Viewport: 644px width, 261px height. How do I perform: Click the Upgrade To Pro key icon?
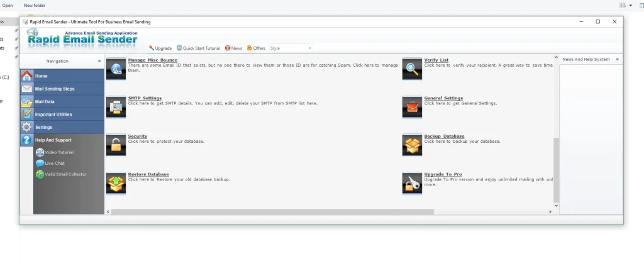pos(412,182)
